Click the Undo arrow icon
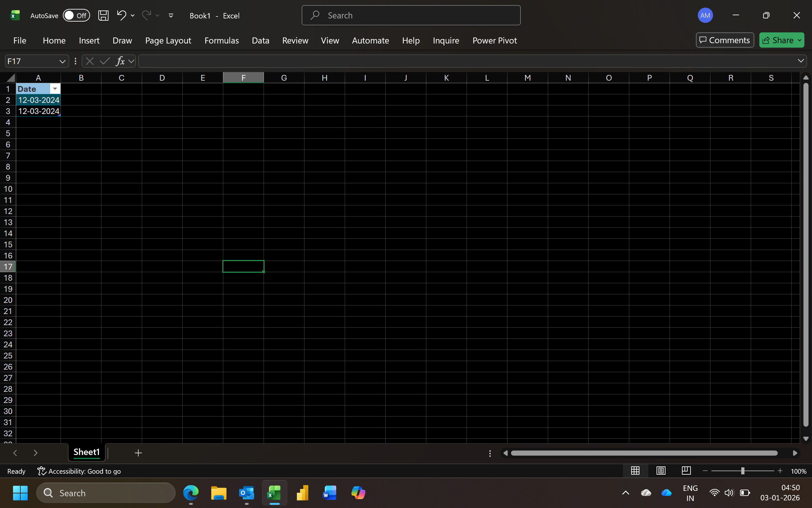The height and width of the screenshot is (508, 812). (121, 15)
